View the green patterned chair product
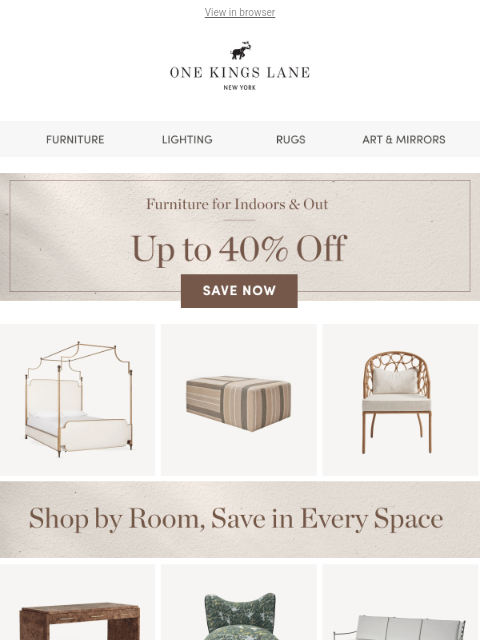The height and width of the screenshot is (640, 480). point(239,602)
